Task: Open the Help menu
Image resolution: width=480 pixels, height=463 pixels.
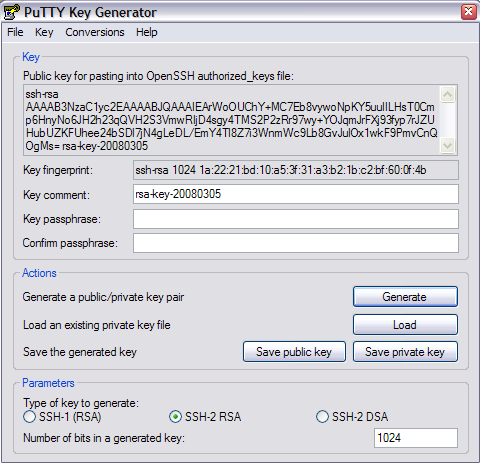Action: tap(147, 32)
